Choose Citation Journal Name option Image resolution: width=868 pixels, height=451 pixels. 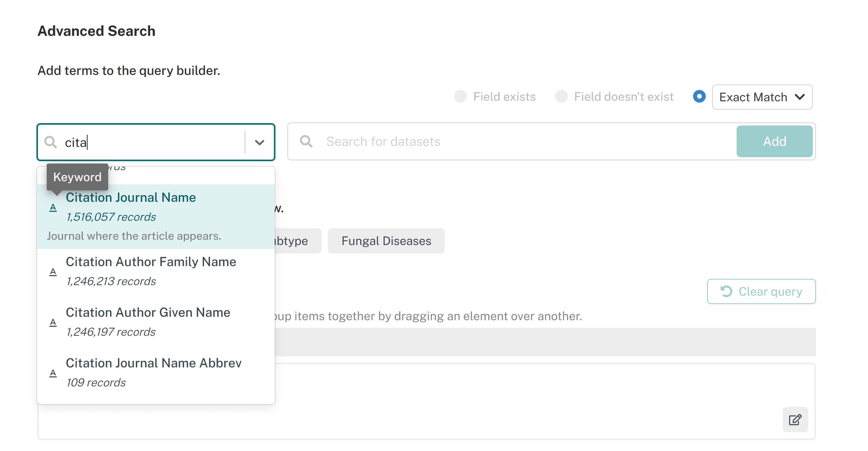click(156, 216)
